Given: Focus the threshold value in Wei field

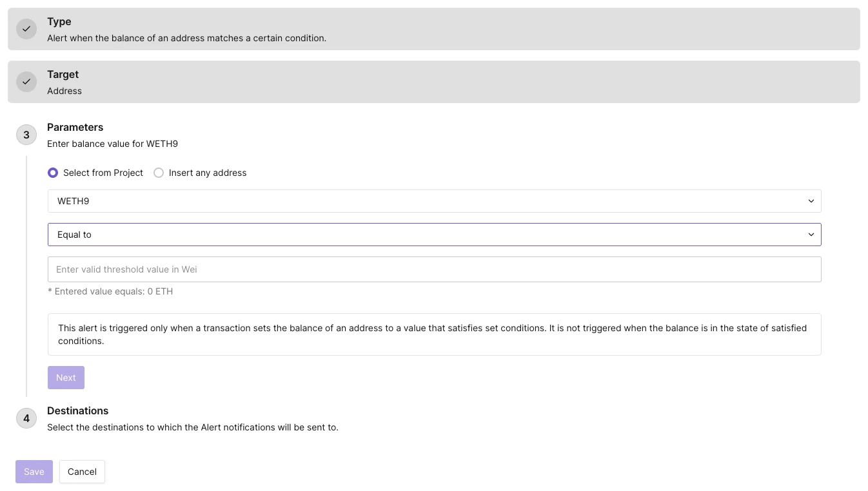Looking at the screenshot, I should [434, 269].
